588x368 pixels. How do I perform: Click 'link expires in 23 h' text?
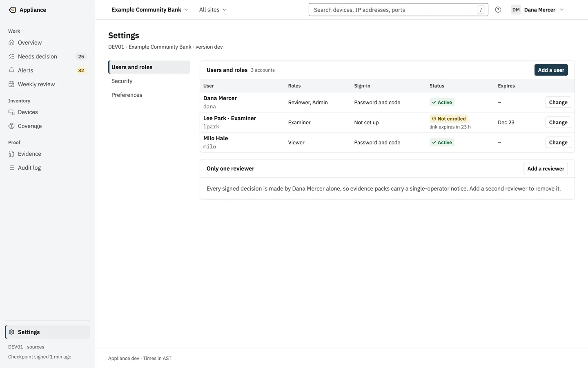click(450, 127)
